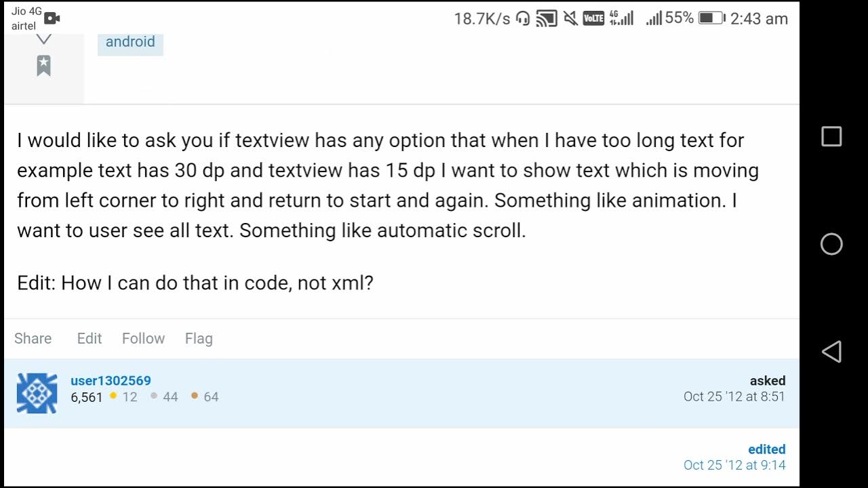Open user1302569's profile link
Viewport: 868px width, 488px height.
111,381
